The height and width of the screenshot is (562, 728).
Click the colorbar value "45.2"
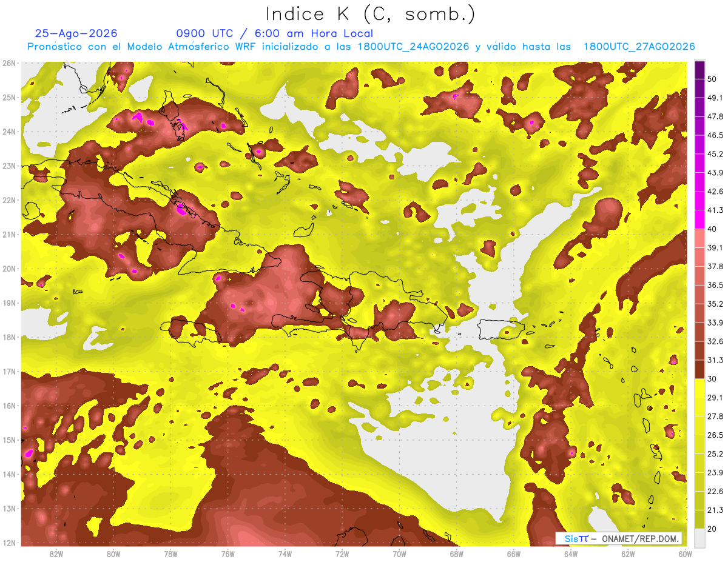pos(715,154)
